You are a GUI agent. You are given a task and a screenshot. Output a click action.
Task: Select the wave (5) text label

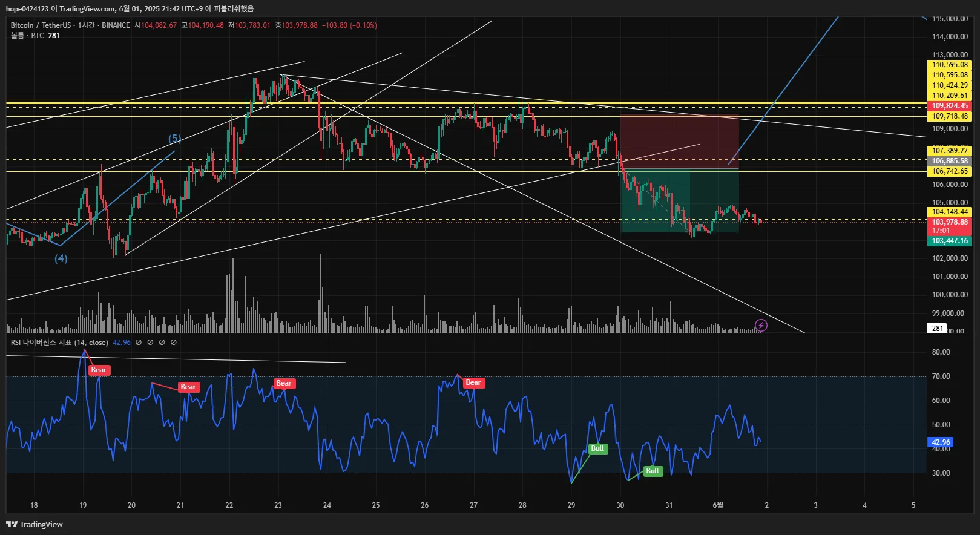tap(175, 139)
